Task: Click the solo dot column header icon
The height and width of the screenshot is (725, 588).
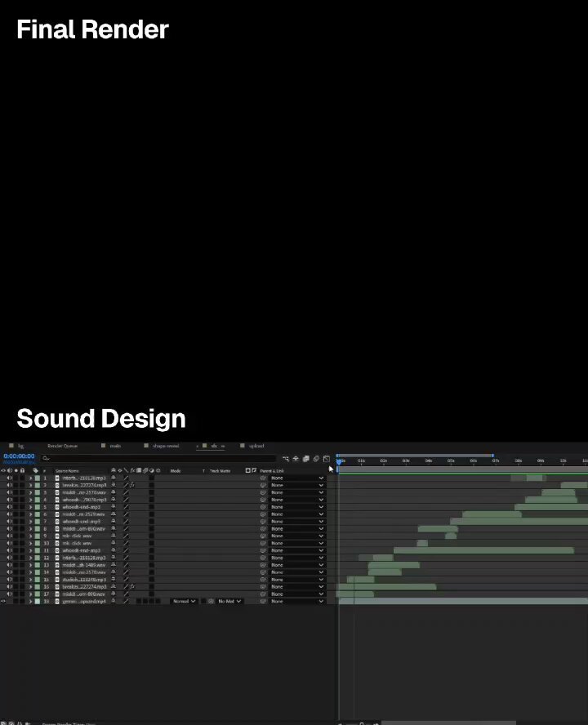Action: [16, 471]
